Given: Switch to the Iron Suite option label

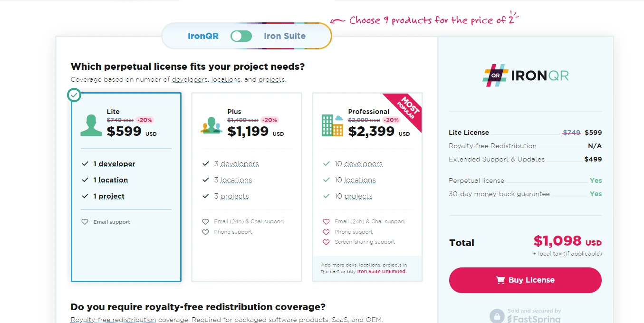Looking at the screenshot, I should click(x=285, y=36).
